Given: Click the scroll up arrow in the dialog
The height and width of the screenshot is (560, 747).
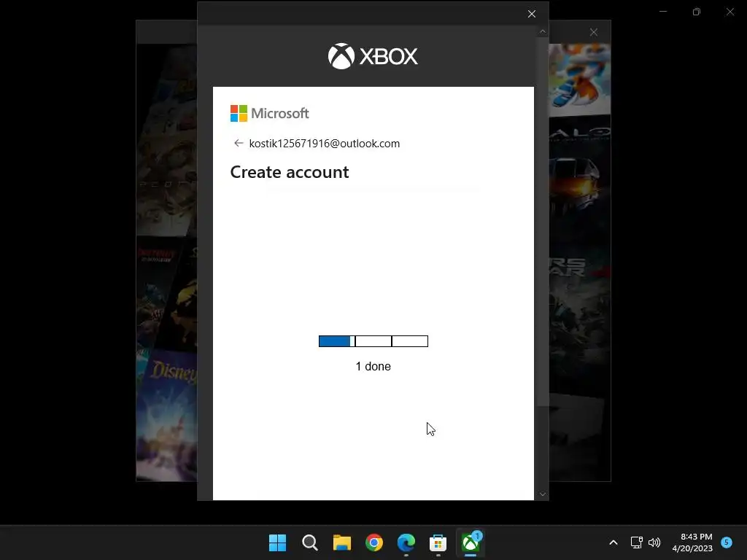Looking at the screenshot, I should click(542, 32).
